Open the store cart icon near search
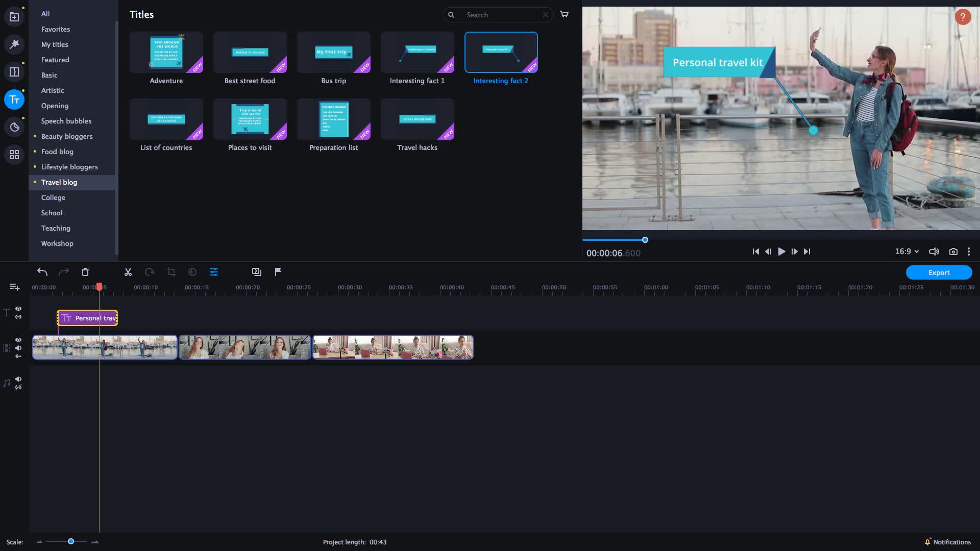 pos(564,14)
